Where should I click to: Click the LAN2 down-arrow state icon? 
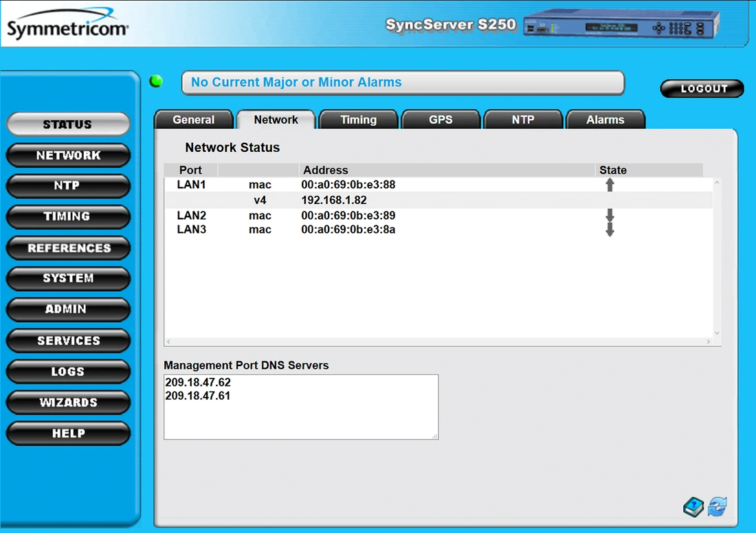tap(610, 215)
